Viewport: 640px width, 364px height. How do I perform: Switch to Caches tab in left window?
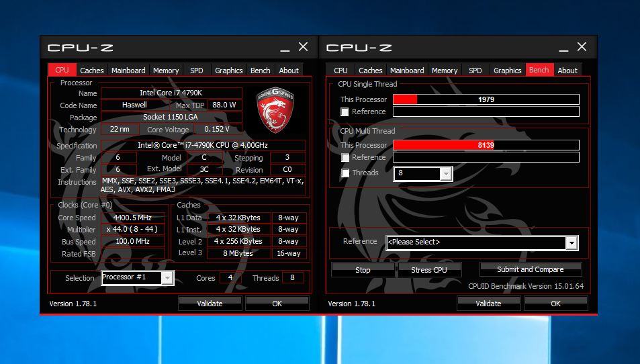92,71
